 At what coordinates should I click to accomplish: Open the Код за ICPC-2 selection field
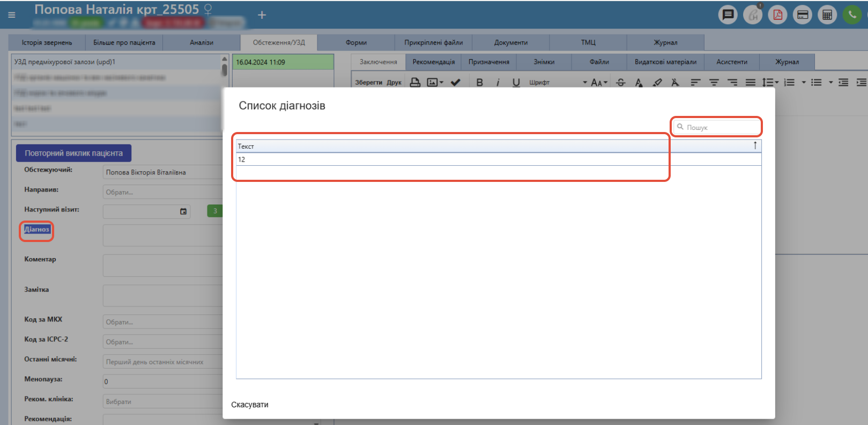point(162,342)
